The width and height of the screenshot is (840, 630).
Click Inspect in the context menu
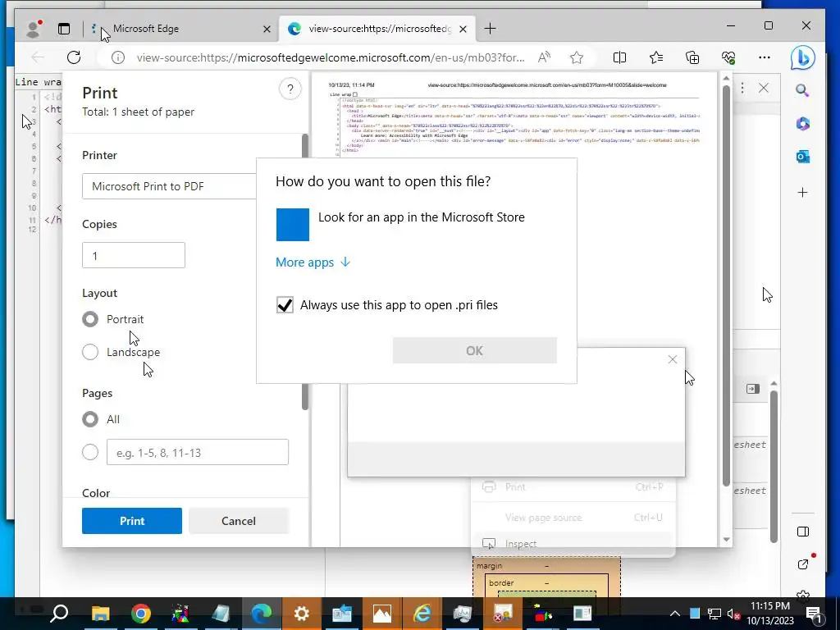click(573, 543)
